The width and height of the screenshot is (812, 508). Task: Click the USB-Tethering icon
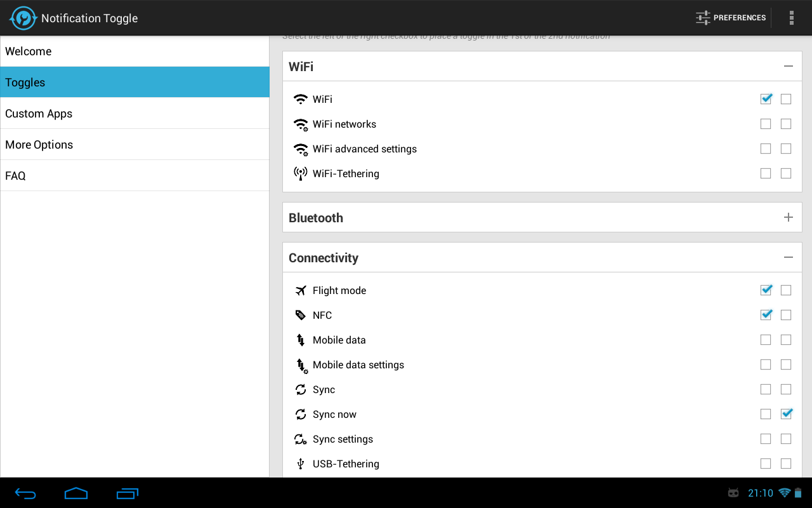coord(299,464)
